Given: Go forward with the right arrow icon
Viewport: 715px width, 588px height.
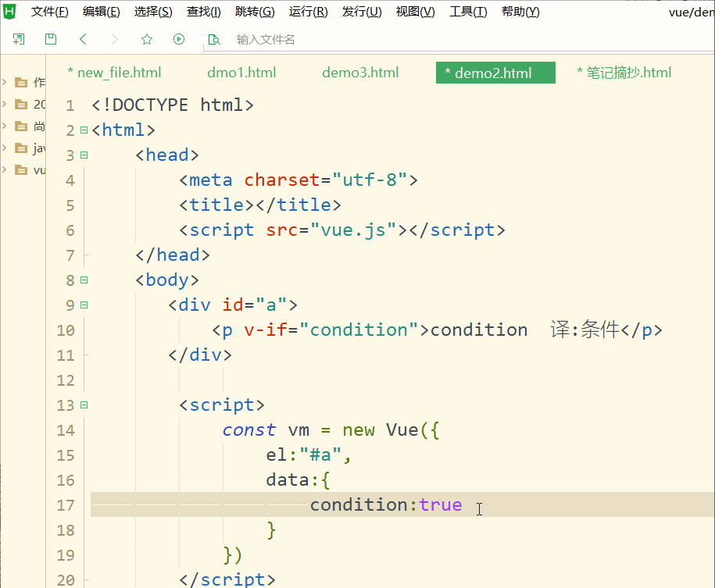Looking at the screenshot, I should [114, 39].
